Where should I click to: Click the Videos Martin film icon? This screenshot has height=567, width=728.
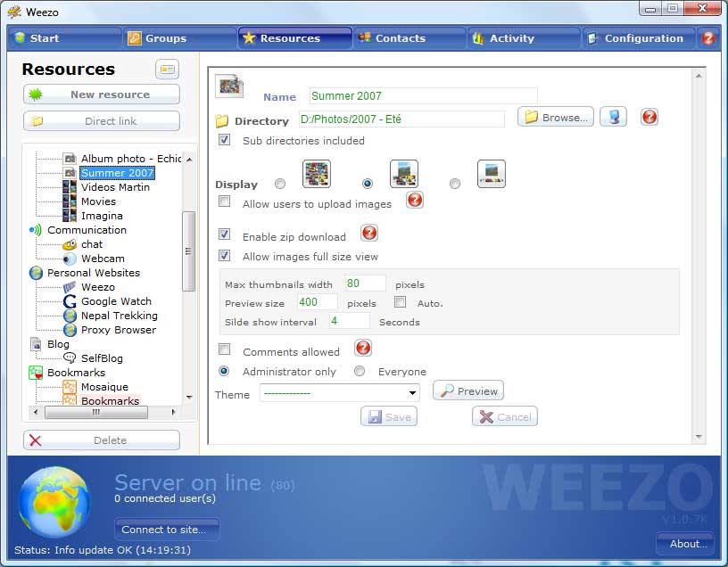coord(70,187)
